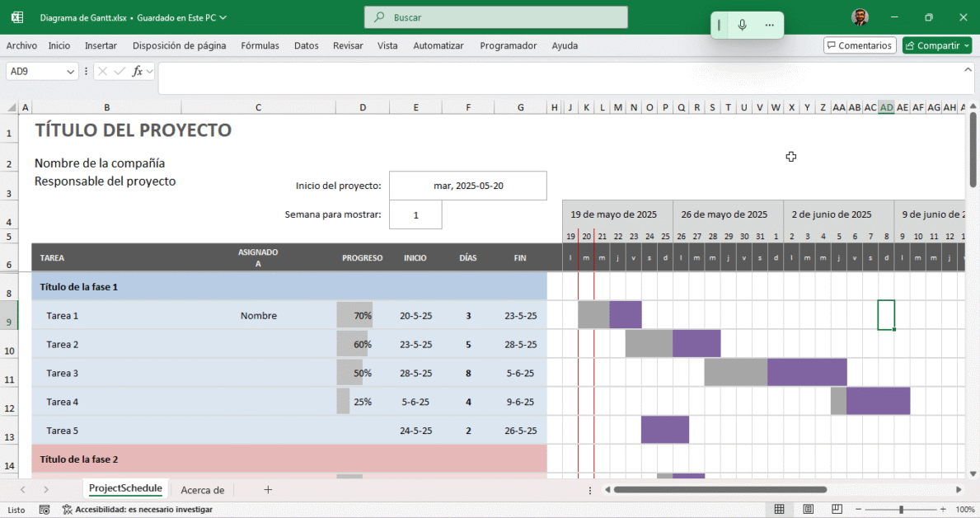The height and width of the screenshot is (518, 980).
Task: Switch to the Acerca de sheet tab
Action: [x=202, y=490]
